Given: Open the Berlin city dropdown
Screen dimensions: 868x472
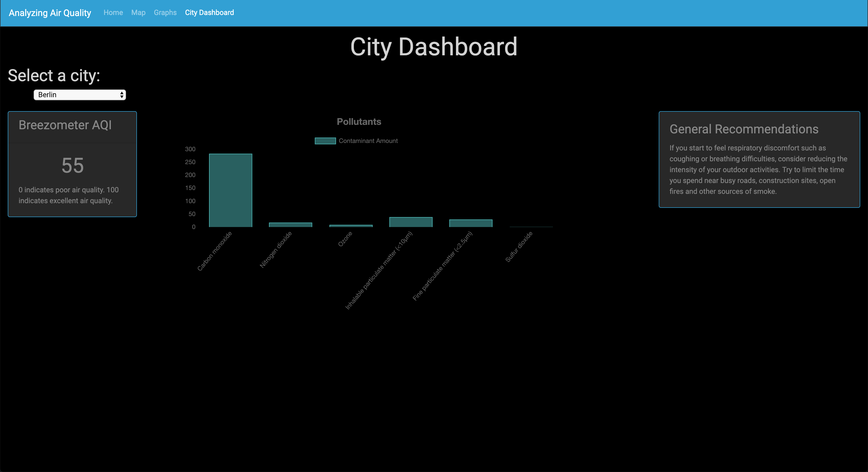Looking at the screenshot, I should pyautogui.click(x=80, y=95).
